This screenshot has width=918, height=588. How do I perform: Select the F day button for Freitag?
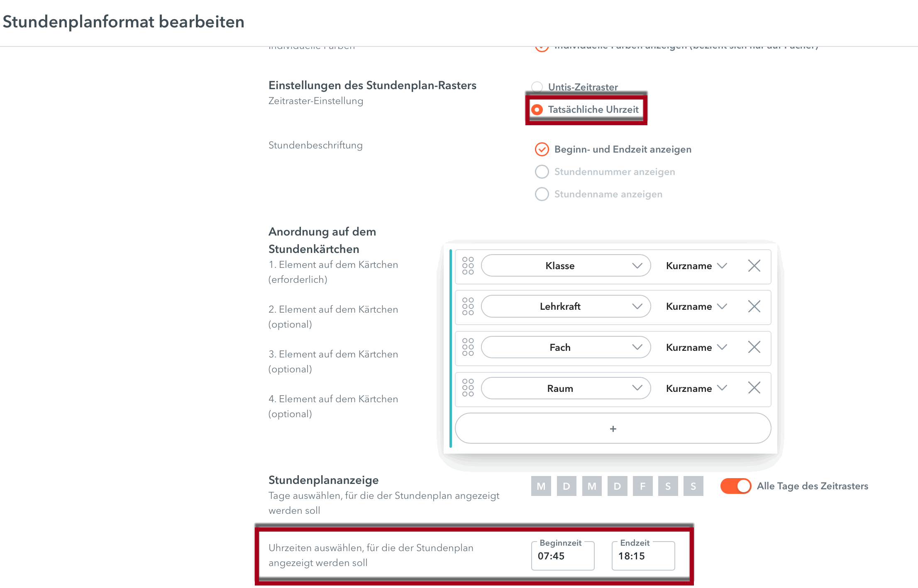point(642,486)
